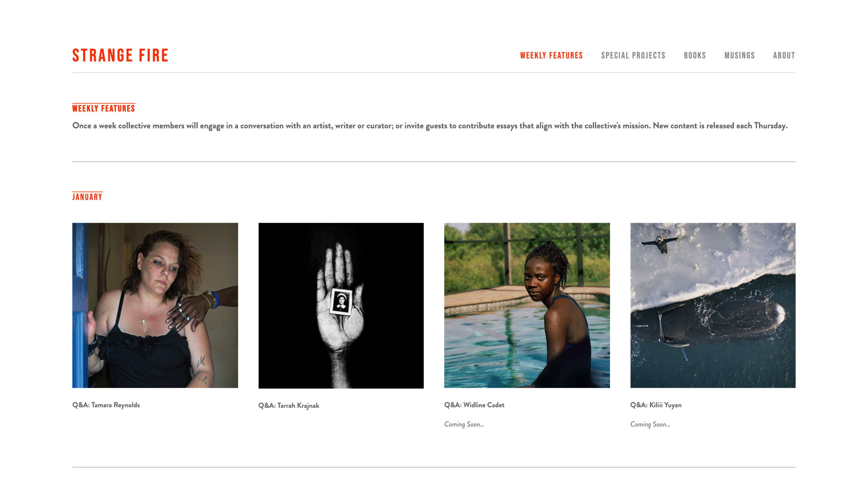Open the black-and-white hand photo thumbnail
The height and width of the screenshot is (494, 868).
point(341,306)
